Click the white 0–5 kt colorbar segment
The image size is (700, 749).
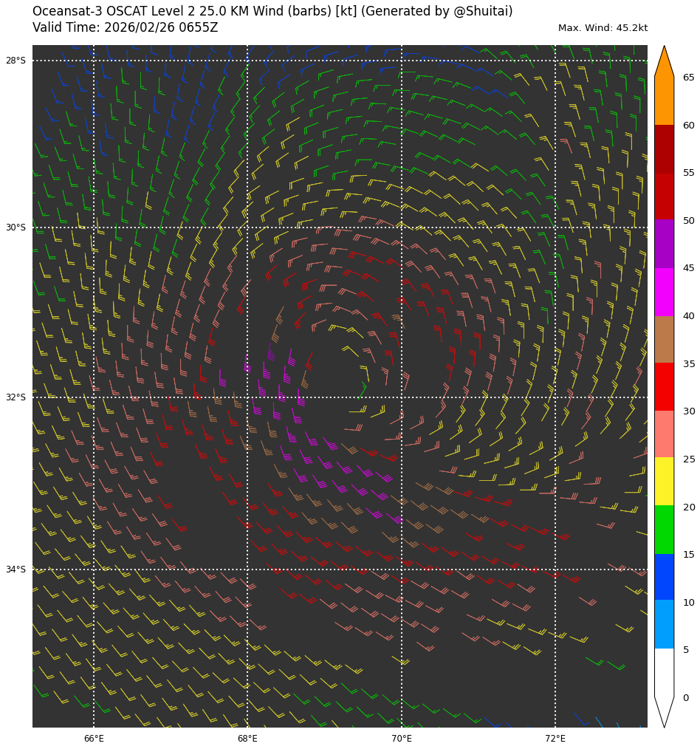point(664,672)
